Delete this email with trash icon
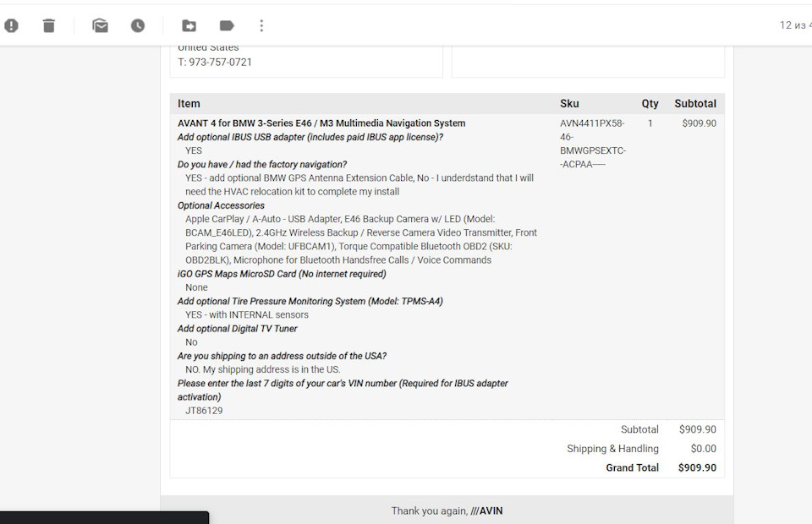 click(49, 25)
